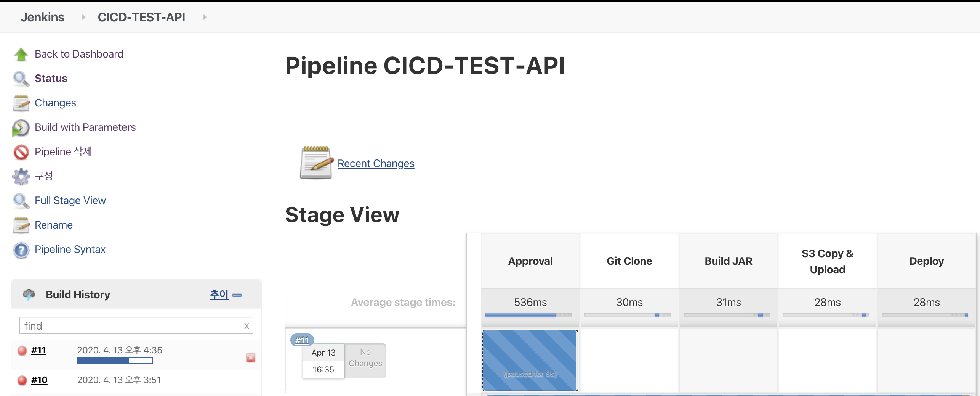Image resolution: width=980 pixels, height=396 pixels.
Task: Click the Recent Changes notepad icon
Action: click(x=317, y=163)
